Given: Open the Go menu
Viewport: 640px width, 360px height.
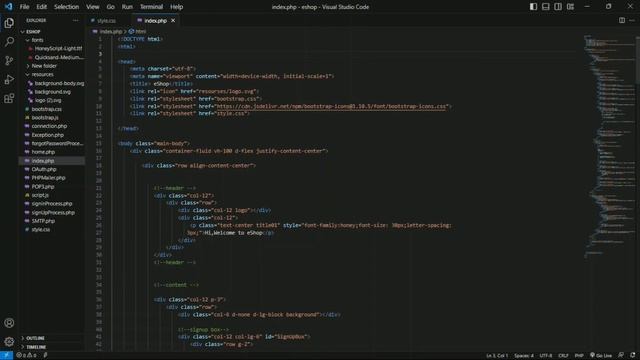Looking at the screenshot, I should tap(111, 7).
